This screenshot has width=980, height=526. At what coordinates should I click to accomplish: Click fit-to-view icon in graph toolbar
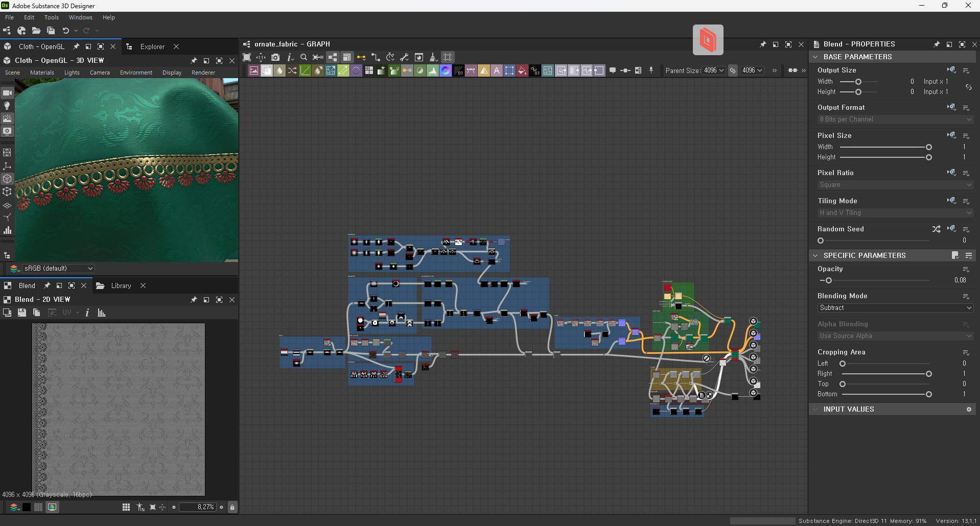(247, 57)
